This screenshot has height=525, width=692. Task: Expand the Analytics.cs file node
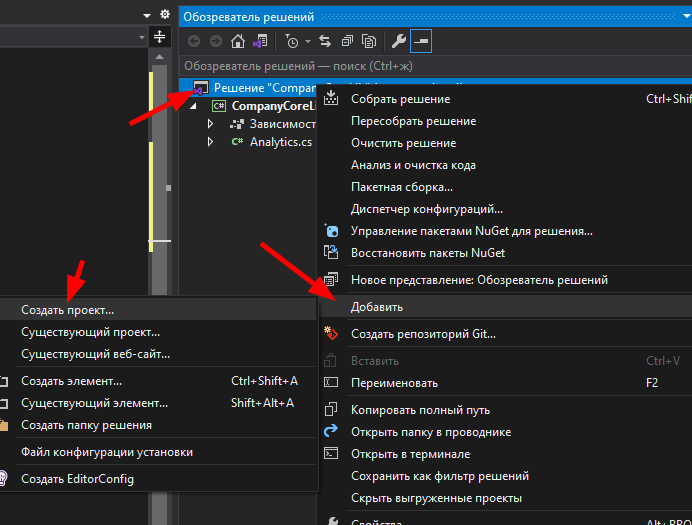click(210, 142)
